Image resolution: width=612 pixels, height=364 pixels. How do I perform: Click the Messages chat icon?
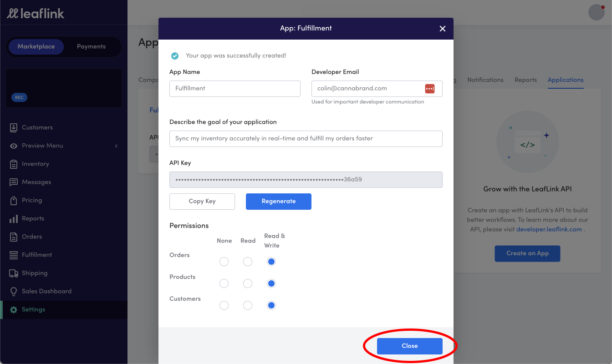(x=14, y=182)
